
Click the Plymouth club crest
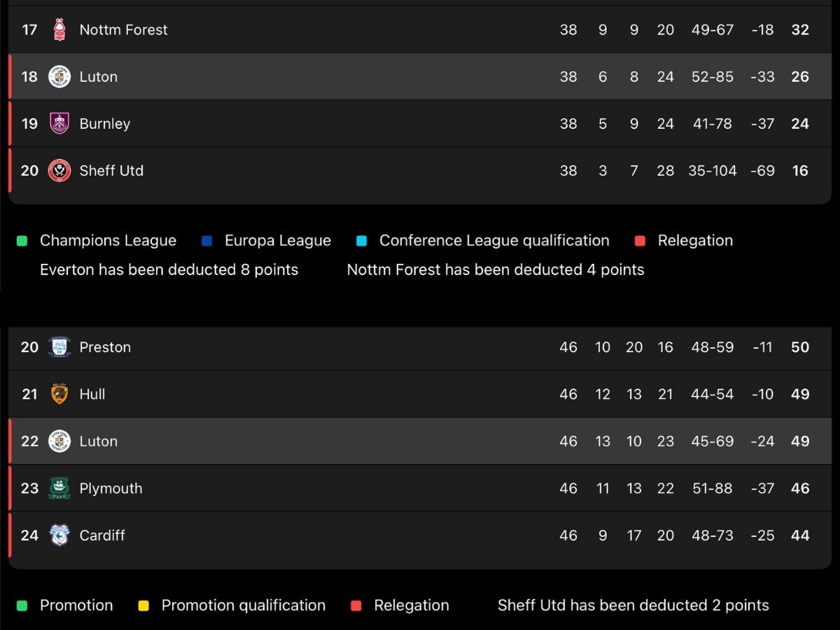[x=59, y=488]
